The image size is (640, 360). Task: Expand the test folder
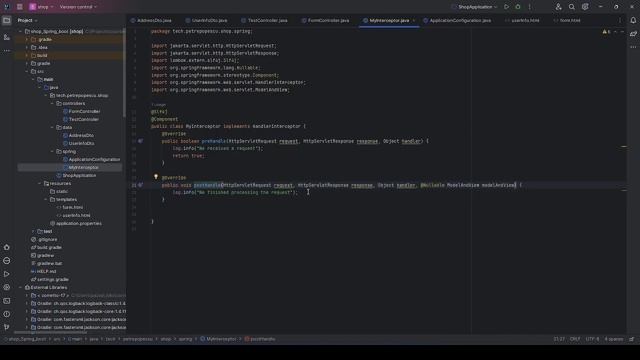point(33,231)
